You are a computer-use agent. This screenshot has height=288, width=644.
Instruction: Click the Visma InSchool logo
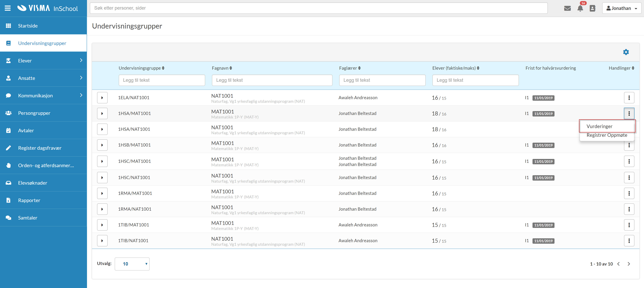pyautogui.click(x=48, y=8)
